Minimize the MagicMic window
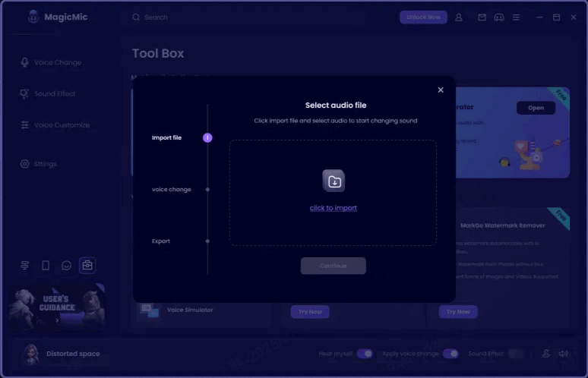Viewport: 588px width, 378px height. [x=539, y=17]
